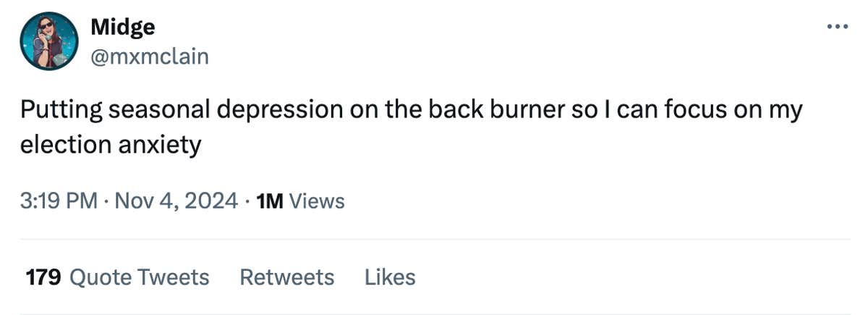Click the Views label text

(317, 201)
